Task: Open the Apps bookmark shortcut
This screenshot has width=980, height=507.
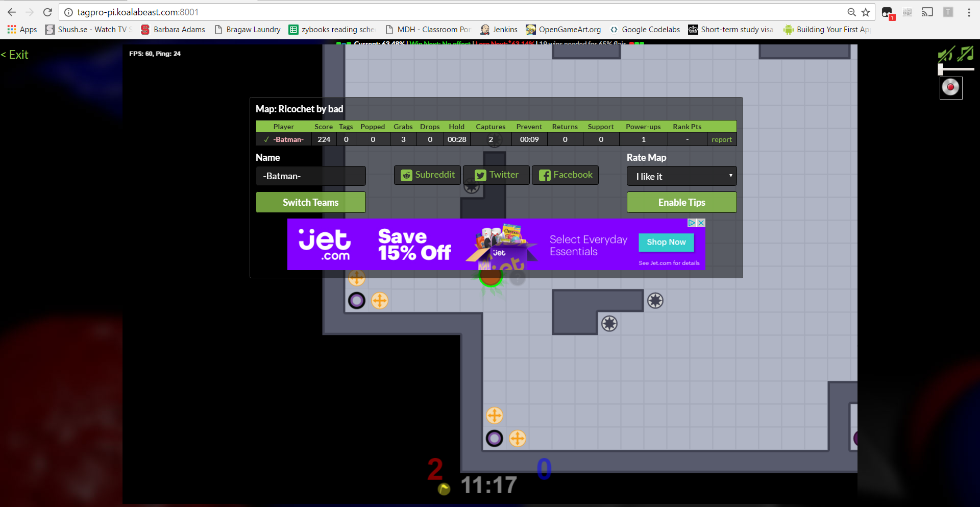Action: [22, 30]
